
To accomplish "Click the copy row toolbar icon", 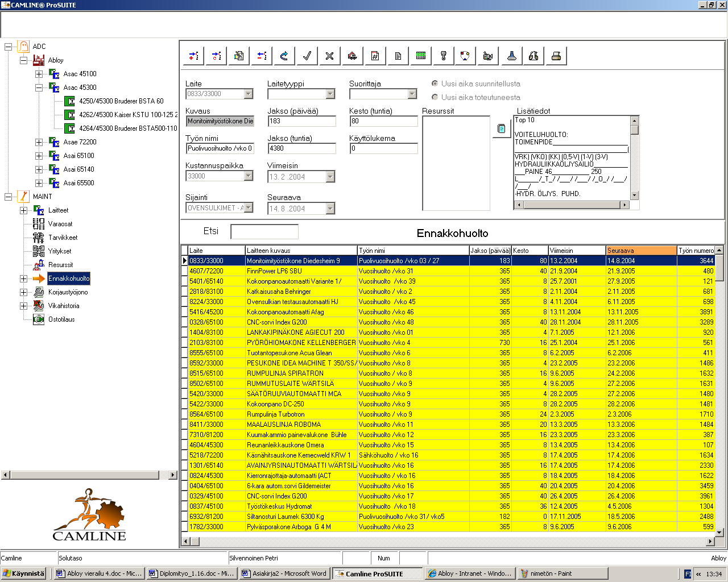I will (x=216, y=56).
